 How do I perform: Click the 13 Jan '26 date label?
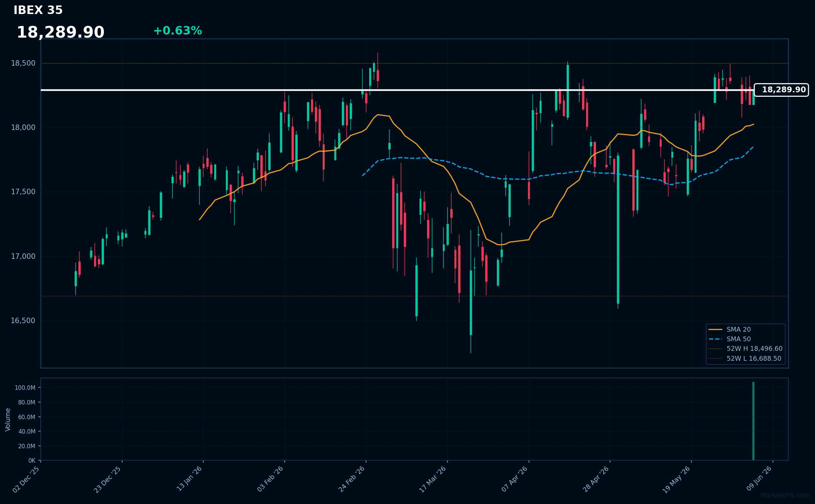click(189, 479)
